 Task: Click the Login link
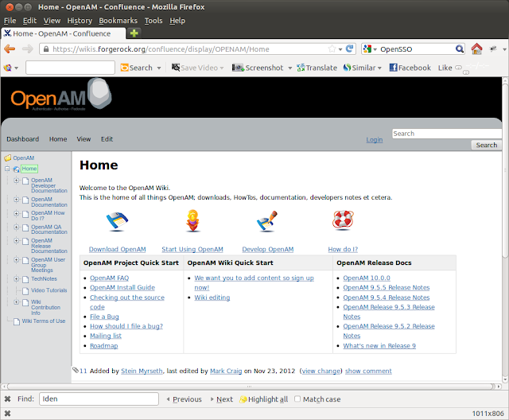tap(375, 139)
